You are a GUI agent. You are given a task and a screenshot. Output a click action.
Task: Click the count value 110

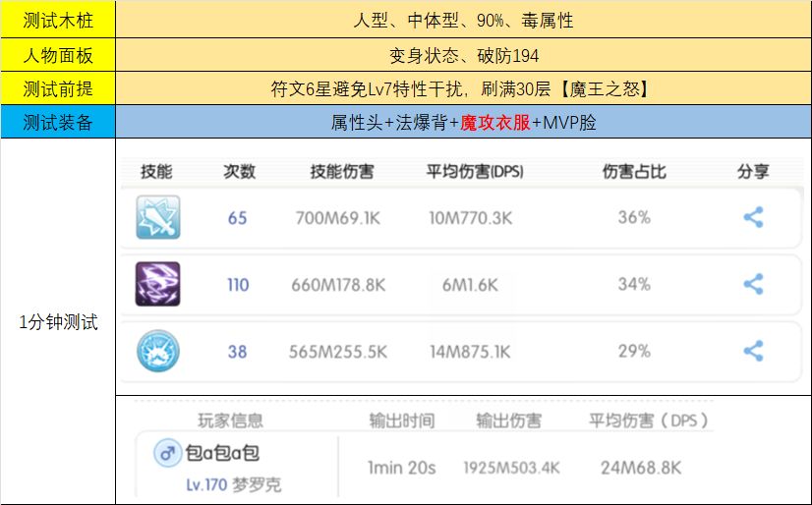point(238,285)
